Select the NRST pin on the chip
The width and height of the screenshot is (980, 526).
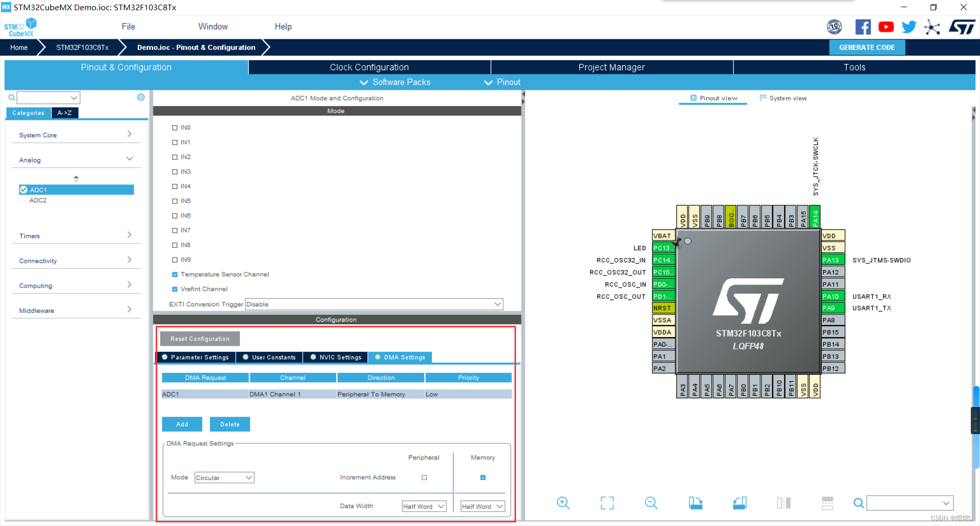tap(664, 308)
